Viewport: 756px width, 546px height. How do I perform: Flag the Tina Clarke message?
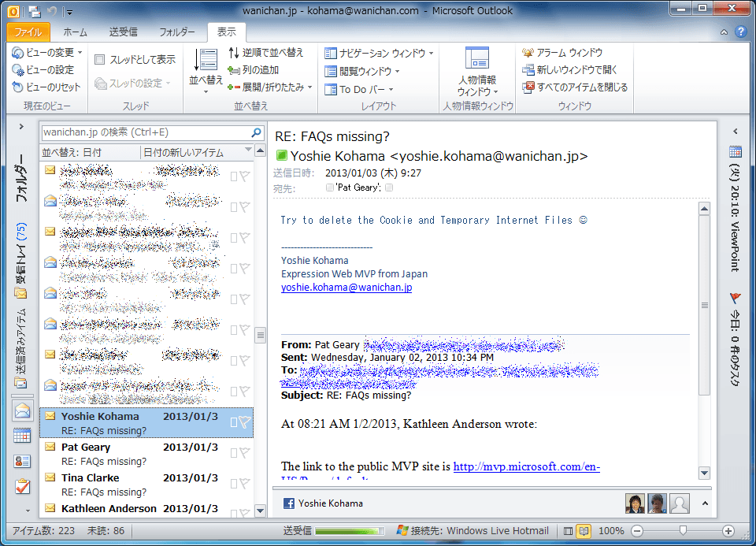pos(246,484)
